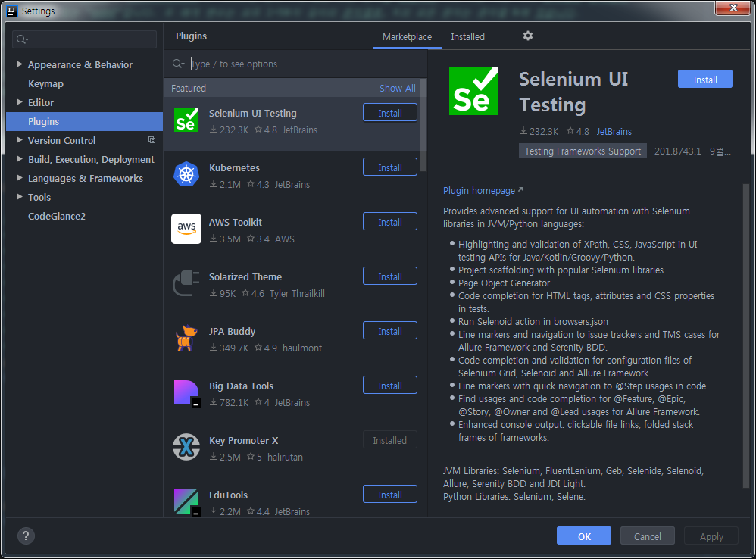Screen dimensions: 756x559
Task: Click the AWS Toolkit plugin icon
Action: pyautogui.click(x=186, y=229)
